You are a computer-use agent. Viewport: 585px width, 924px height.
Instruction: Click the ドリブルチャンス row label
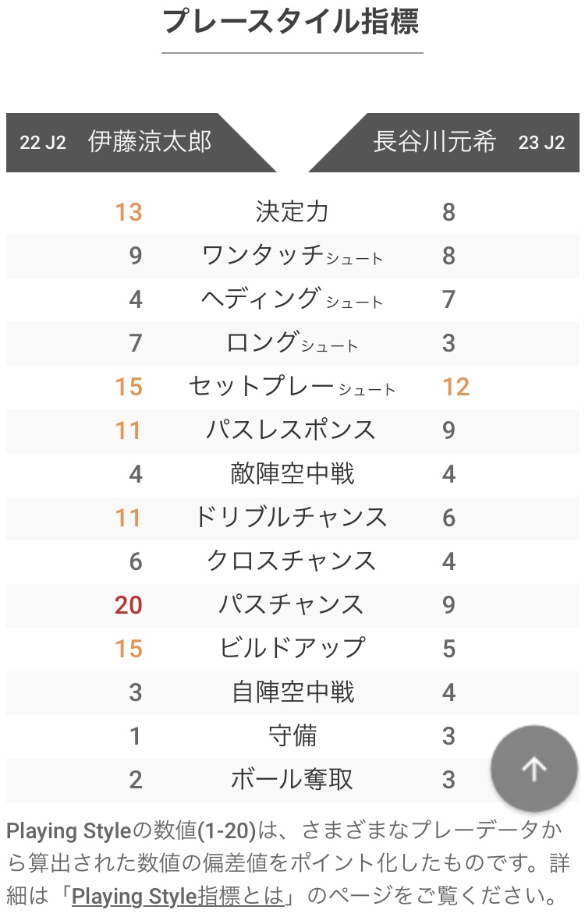[x=292, y=518]
